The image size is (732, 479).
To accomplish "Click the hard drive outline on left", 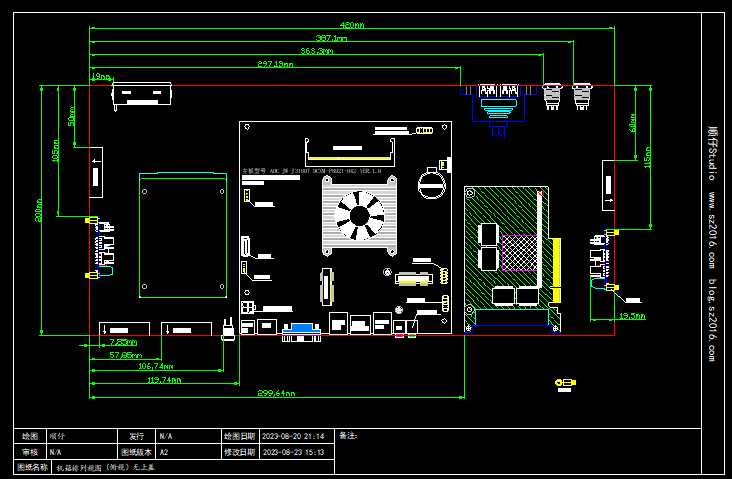I will pos(183,235).
